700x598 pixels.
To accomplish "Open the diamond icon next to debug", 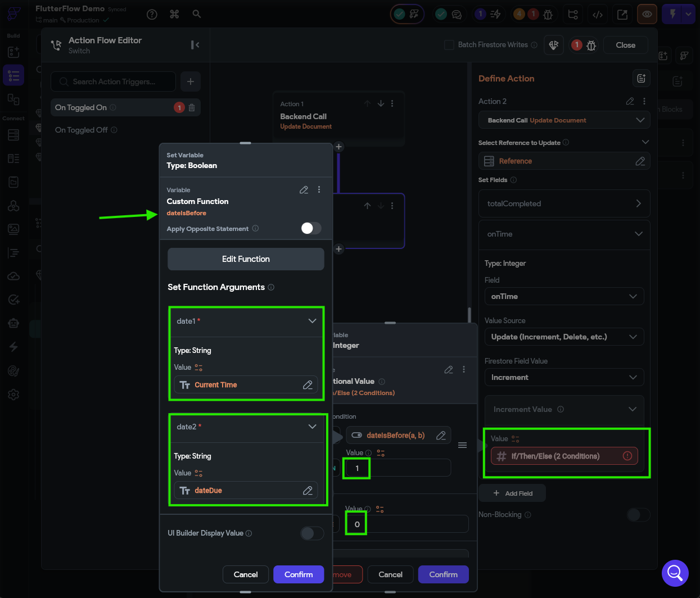I will (554, 45).
